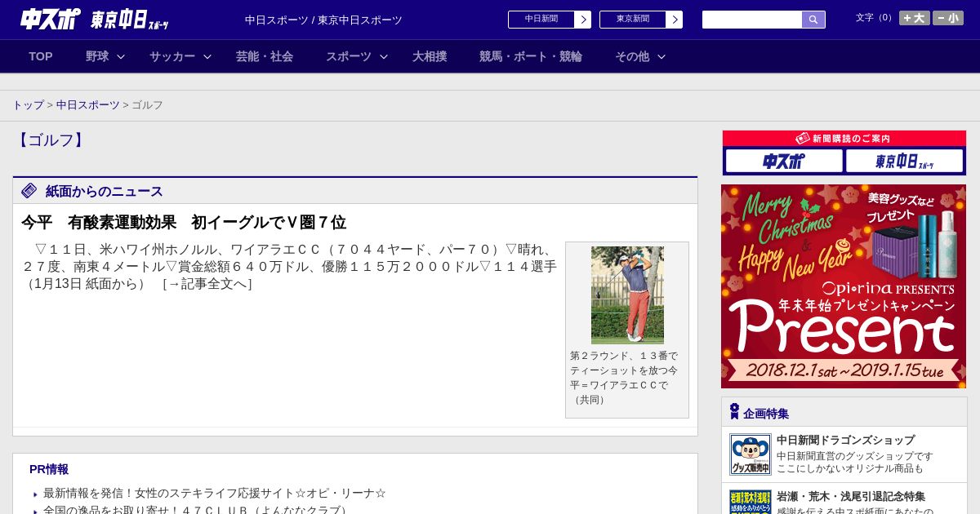Open 中日新聞ドラゴンズショップ link
This screenshot has height=514, width=980.
pyautogui.click(x=845, y=441)
